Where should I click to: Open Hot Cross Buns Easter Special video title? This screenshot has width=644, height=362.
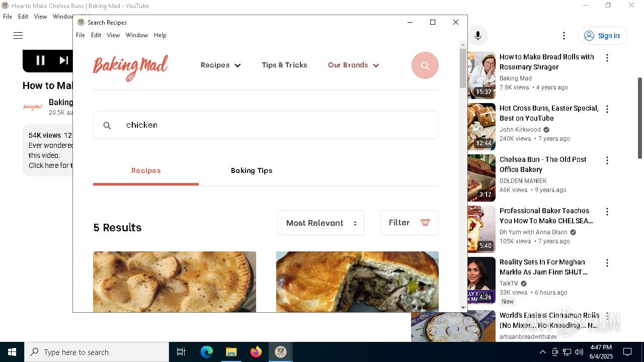(549, 113)
